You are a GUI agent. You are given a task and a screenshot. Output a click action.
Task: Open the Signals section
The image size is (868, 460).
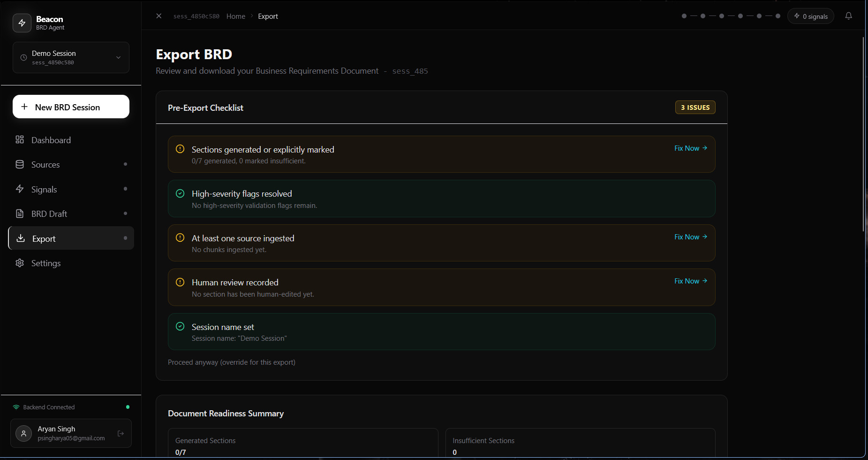[x=71, y=189]
